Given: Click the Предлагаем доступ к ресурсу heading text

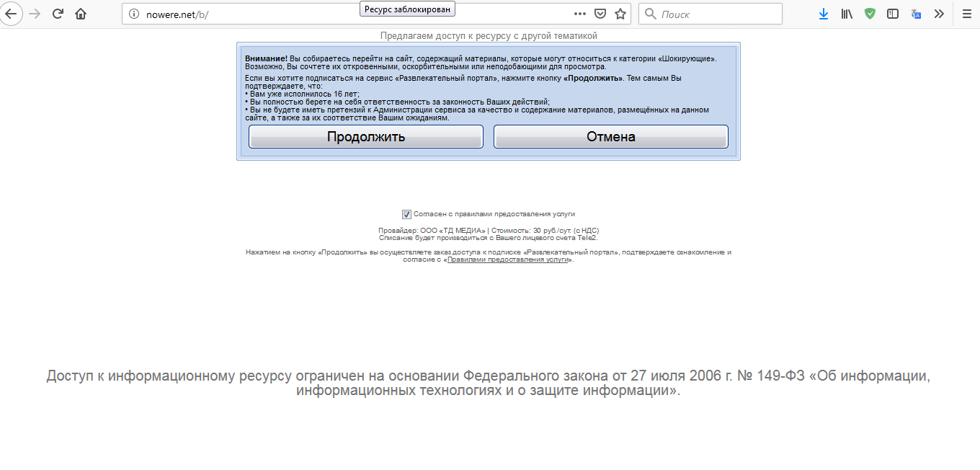Looking at the screenshot, I should coord(489,35).
